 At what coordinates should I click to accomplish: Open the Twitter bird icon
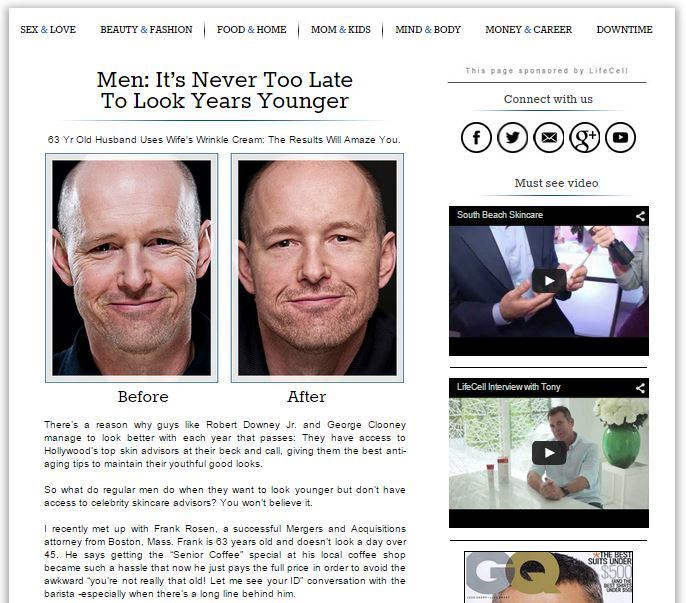click(x=512, y=137)
